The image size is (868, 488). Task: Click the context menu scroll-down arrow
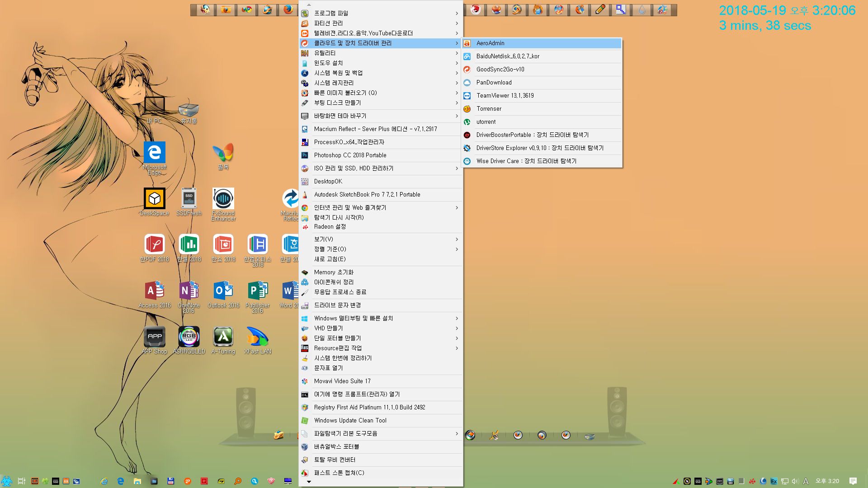pyautogui.click(x=309, y=482)
